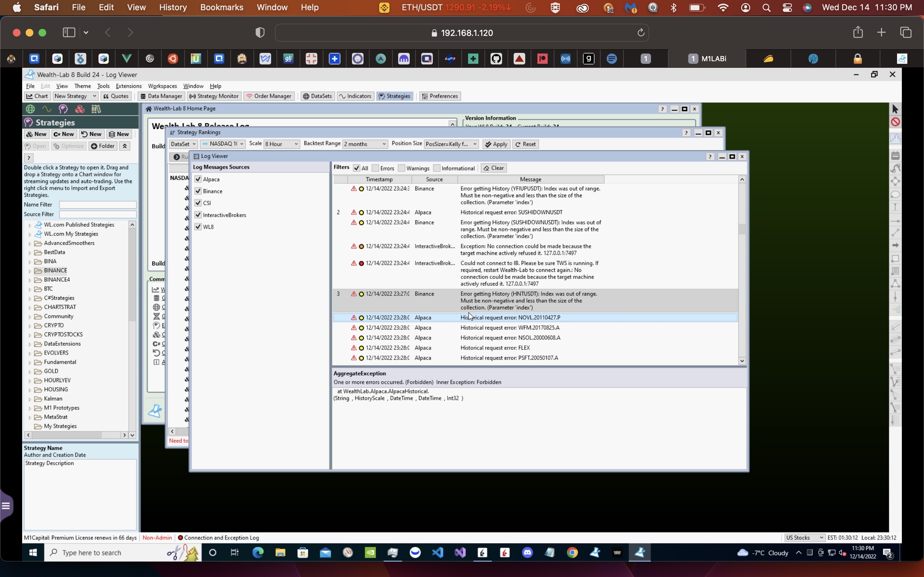Screen dimensions: 924x577
Task: Open the Quotes tool
Action: point(116,96)
